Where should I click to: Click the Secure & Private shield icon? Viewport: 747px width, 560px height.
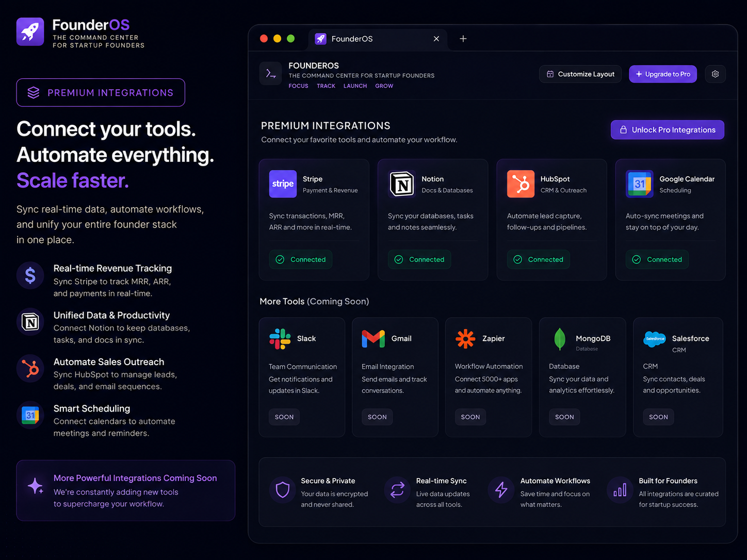[283, 489]
